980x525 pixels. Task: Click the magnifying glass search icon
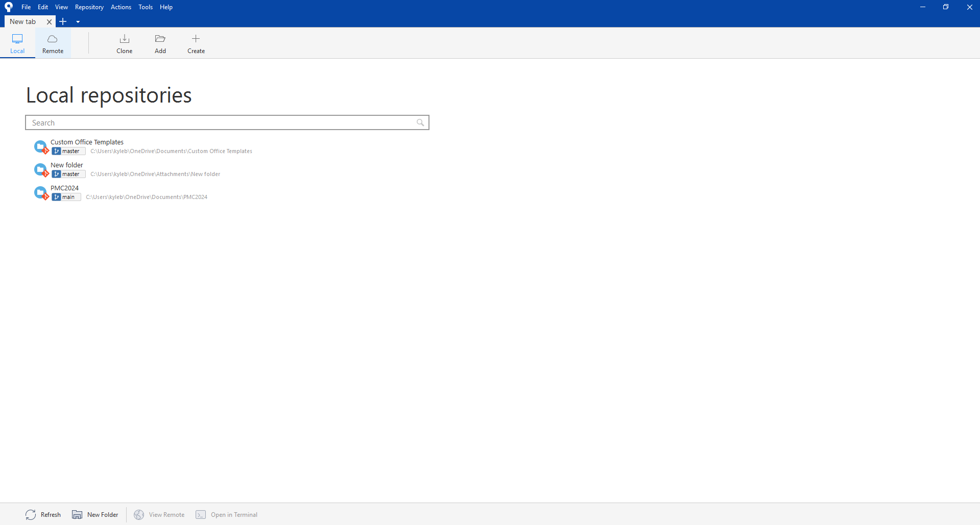(x=420, y=122)
